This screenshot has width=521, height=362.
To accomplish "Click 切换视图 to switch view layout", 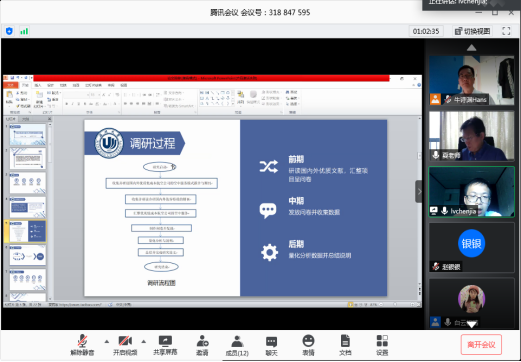I will 473,31.
